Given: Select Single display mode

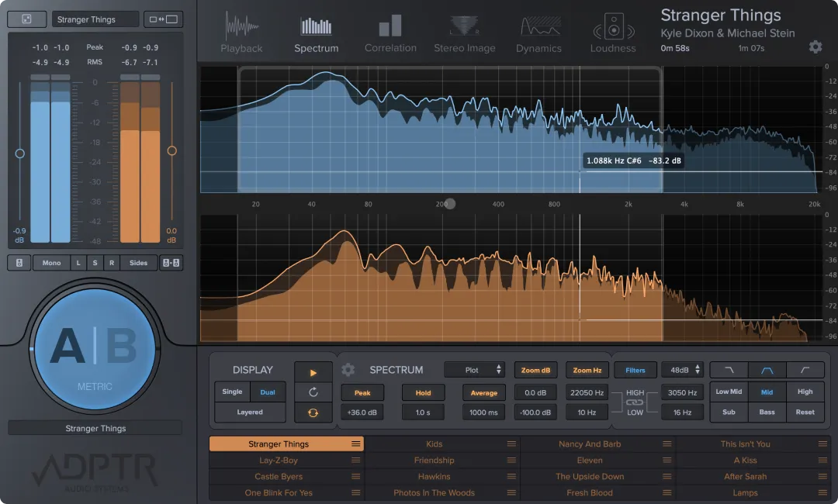Looking at the screenshot, I should (x=233, y=392).
